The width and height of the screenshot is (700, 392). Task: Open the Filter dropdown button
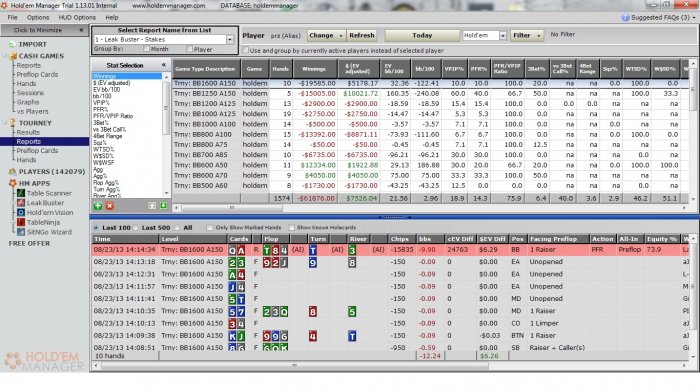click(527, 35)
